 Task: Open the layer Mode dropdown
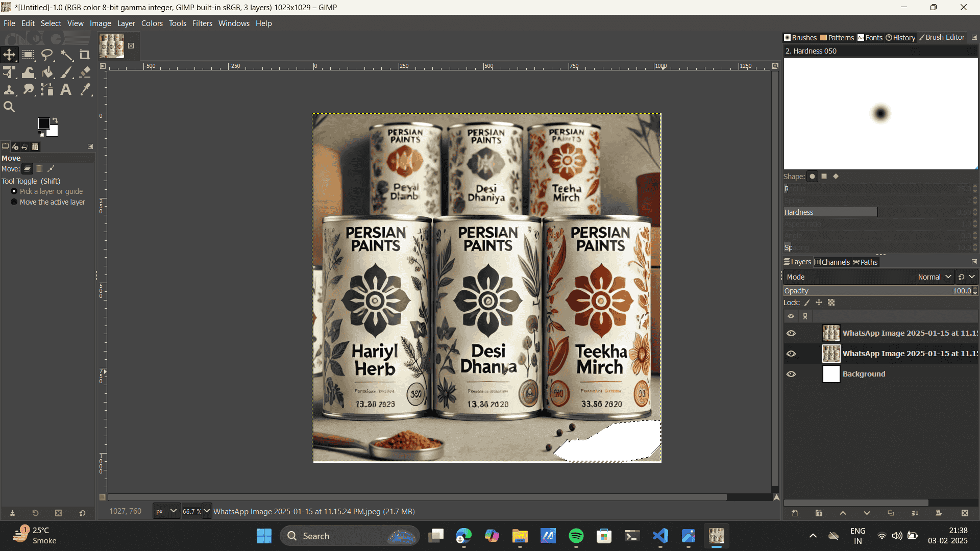coord(869,277)
